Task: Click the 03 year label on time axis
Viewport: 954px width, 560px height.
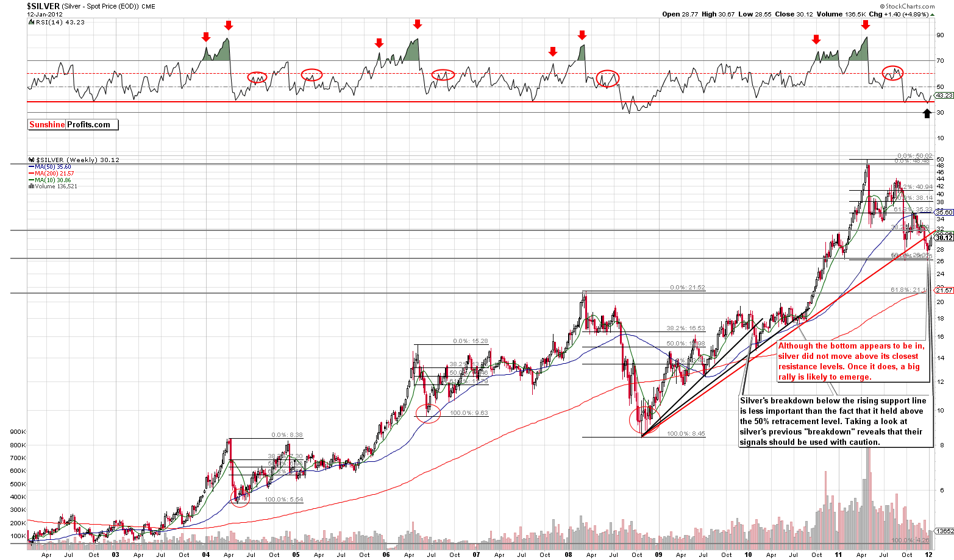Action: (x=116, y=555)
